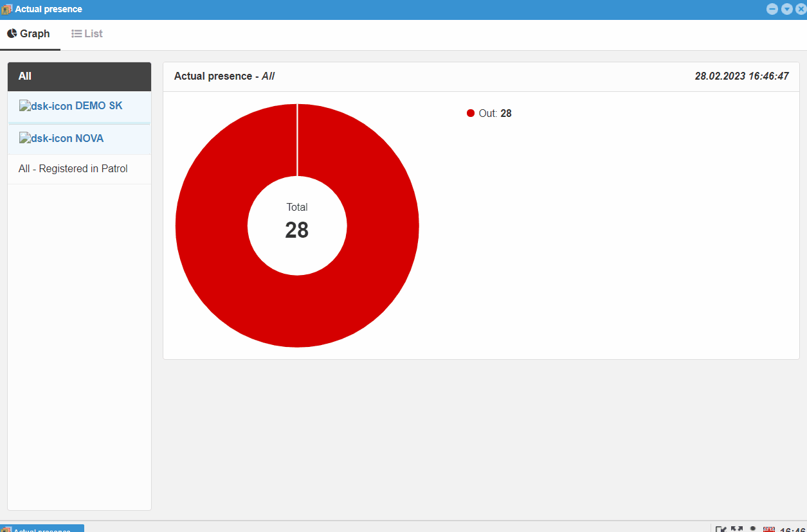
Task: Close the Actual presence window
Action: point(801,9)
